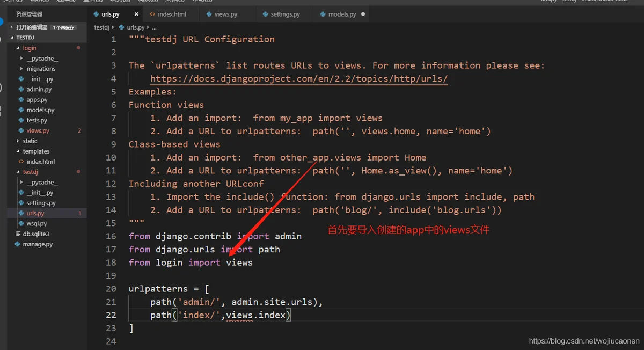Collapse the templates folder
Image resolution: width=644 pixels, height=350 pixels.
(x=18, y=151)
